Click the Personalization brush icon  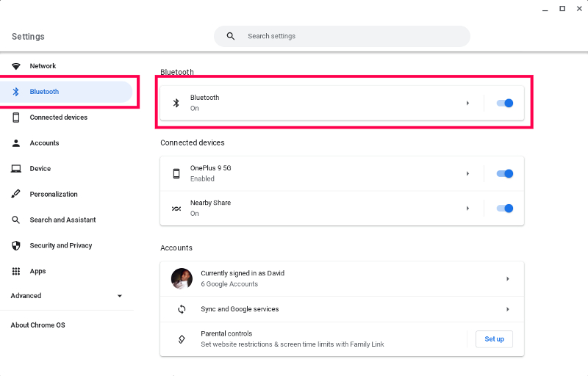15,194
